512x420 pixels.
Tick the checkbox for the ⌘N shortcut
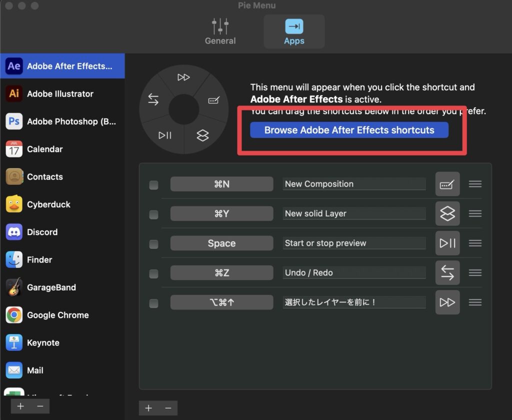[x=153, y=185]
